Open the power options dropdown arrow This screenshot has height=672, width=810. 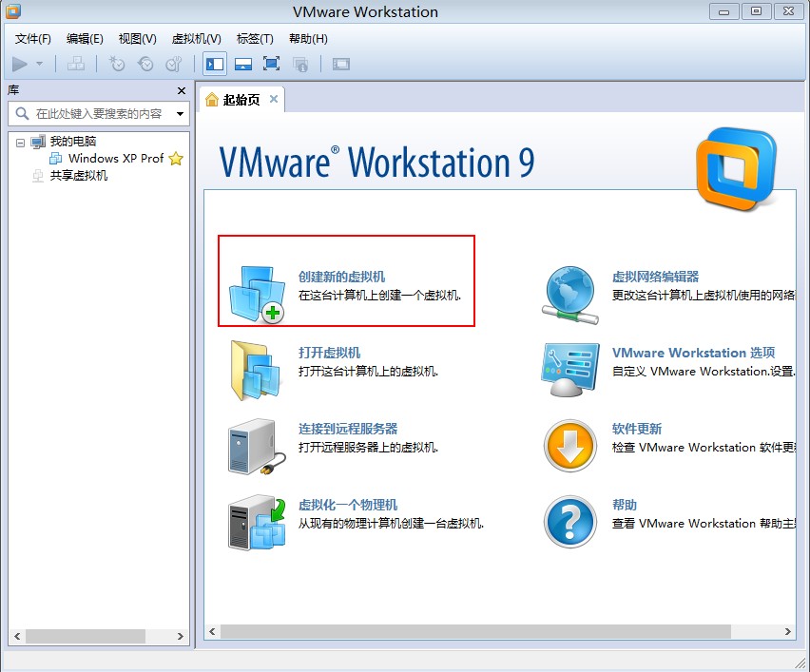click(x=39, y=64)
